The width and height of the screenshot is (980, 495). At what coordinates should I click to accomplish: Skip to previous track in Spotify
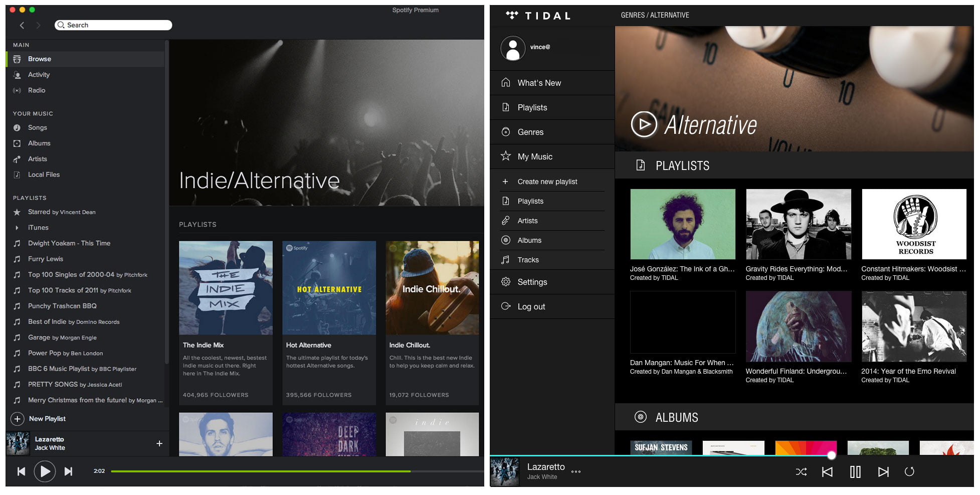click(21, 471)
